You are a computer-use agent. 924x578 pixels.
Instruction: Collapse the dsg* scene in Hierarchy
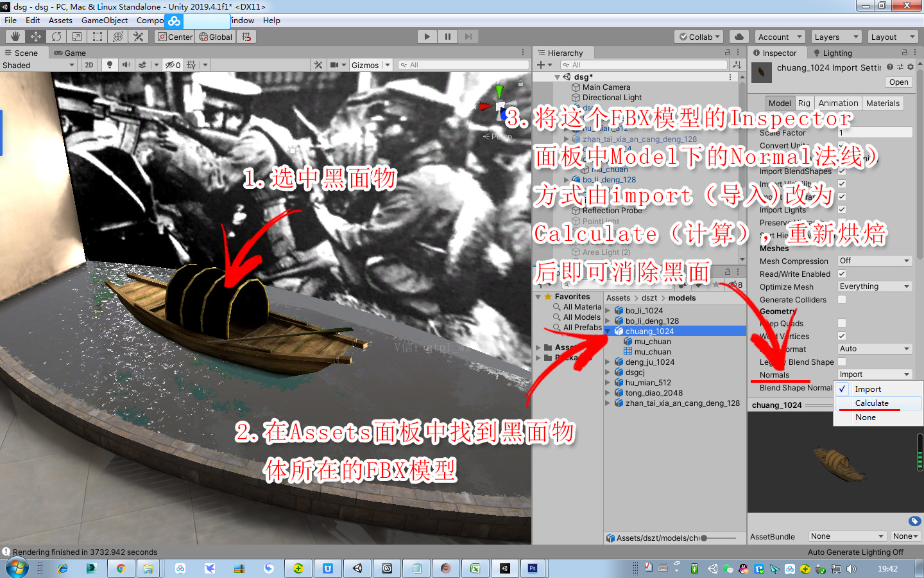(x=558, y=77)
